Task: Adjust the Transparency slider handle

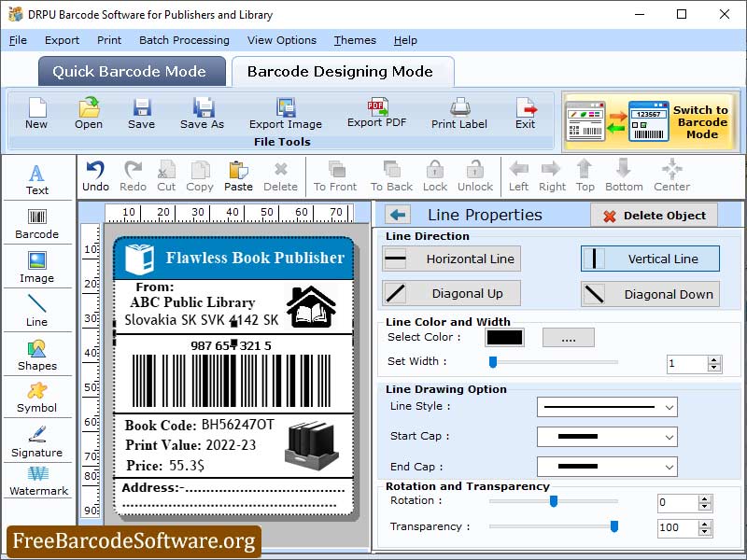Action: coord(614,526)
